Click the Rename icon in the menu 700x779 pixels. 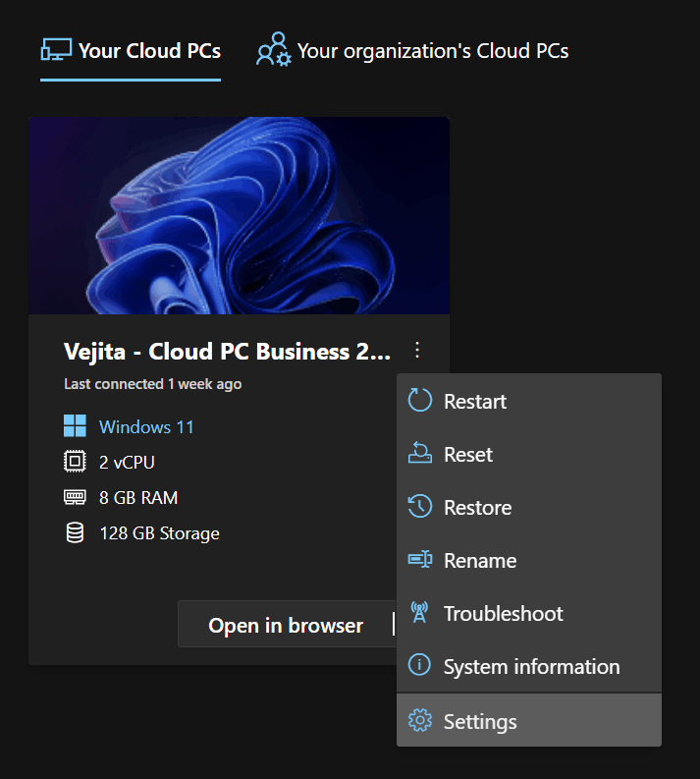pos(420,559)
